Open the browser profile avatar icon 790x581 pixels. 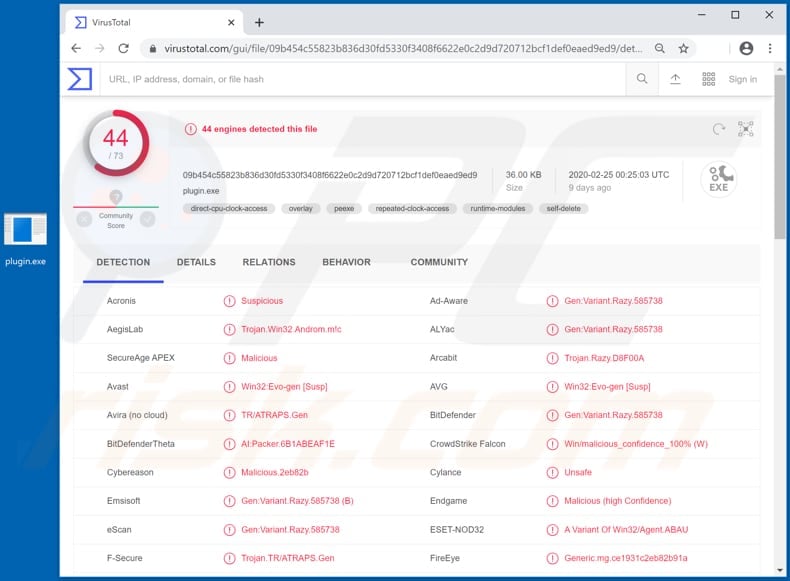pyautogui.click(x=746, y=48)
